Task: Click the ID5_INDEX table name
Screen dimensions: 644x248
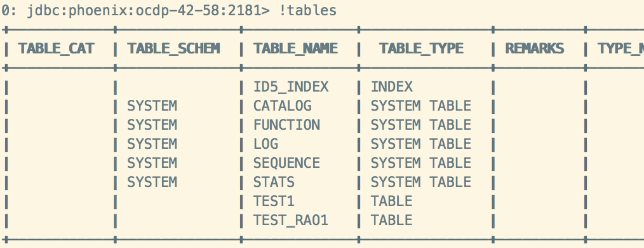Action: [x=291, y=86]
